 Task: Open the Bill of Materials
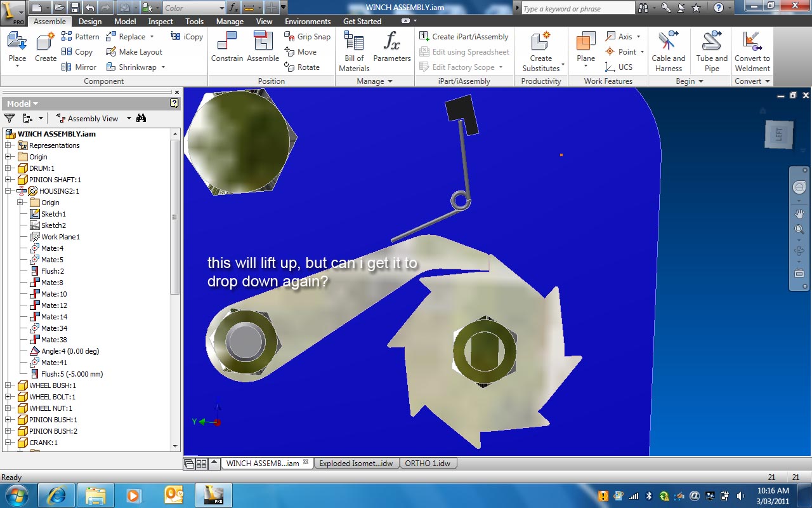[x=353, y=51]
